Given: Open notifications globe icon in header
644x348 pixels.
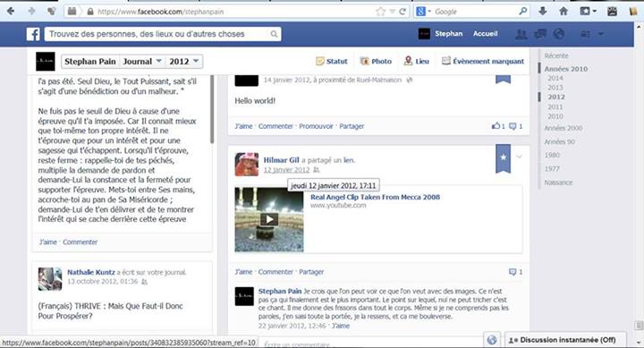Looking at the screenshot, I should (x=558, y=34).
